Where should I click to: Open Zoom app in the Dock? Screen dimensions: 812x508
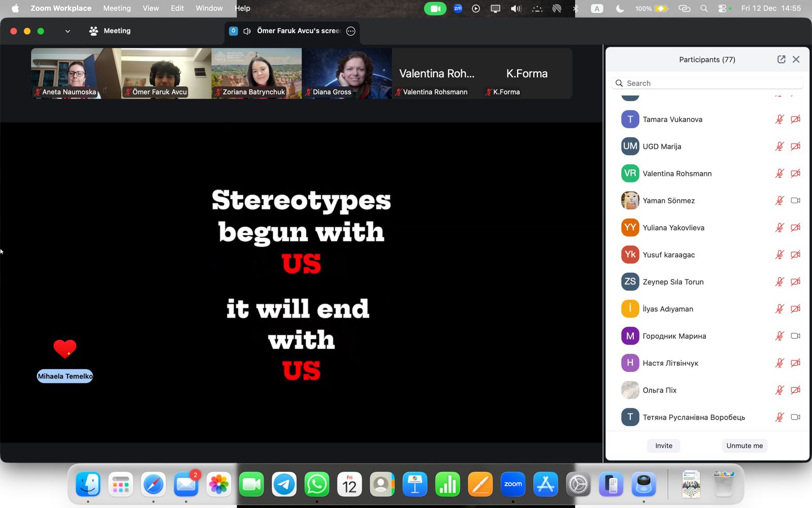(x=513, y=484)
